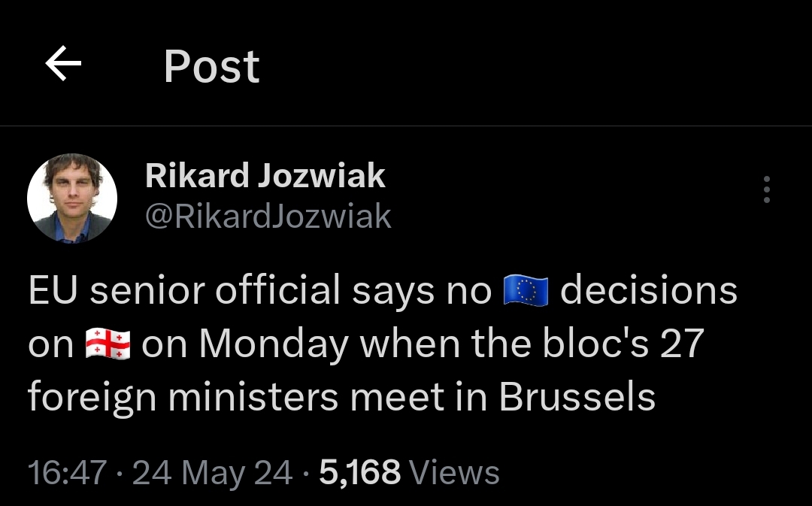Viewport: 812px width, 506px height.
Task: Click the word Monday in the post
Action: (x=274, y=344)
